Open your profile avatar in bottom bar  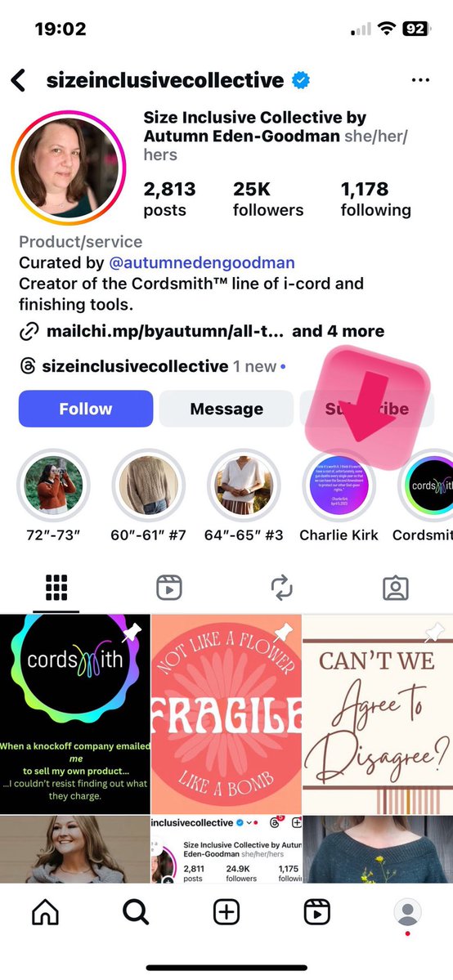(408, 912)
